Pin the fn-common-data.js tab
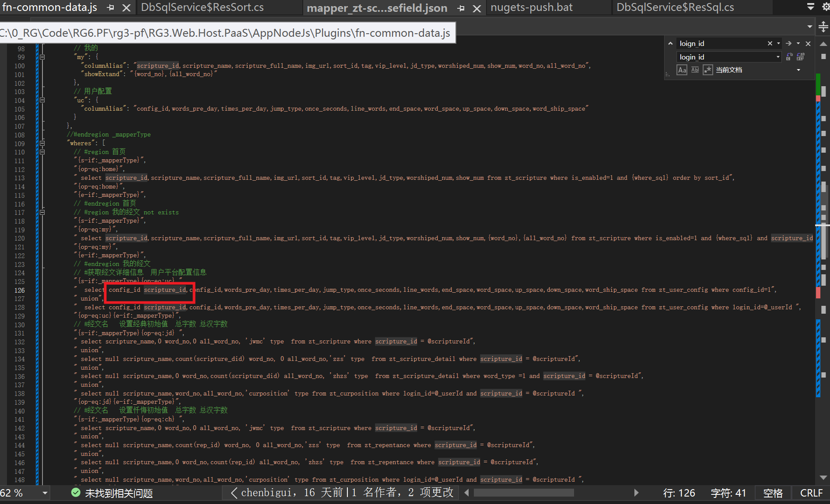Screen dimensions: 830x504 pyautogui.click(x=111, y=8)
